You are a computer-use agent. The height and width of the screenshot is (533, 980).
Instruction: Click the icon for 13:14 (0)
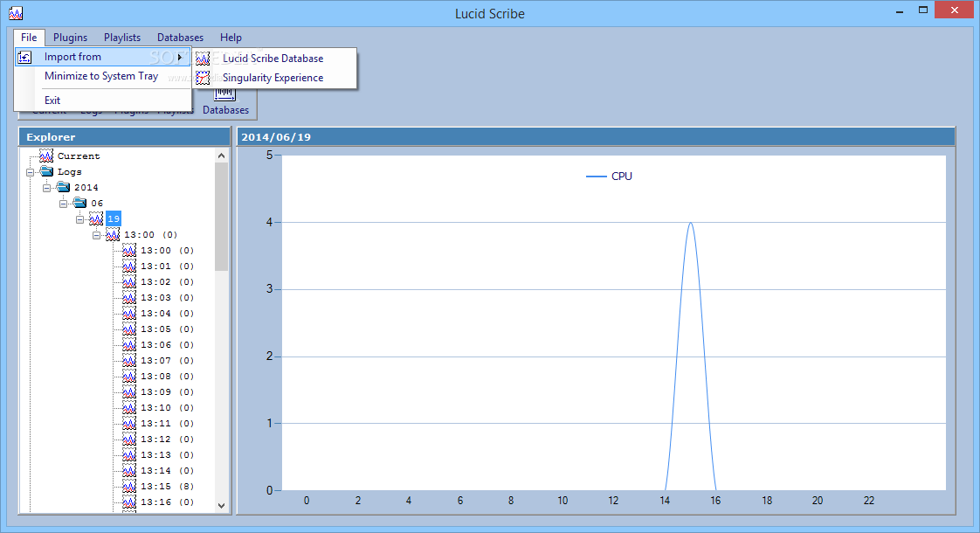[x=129, y=470]
